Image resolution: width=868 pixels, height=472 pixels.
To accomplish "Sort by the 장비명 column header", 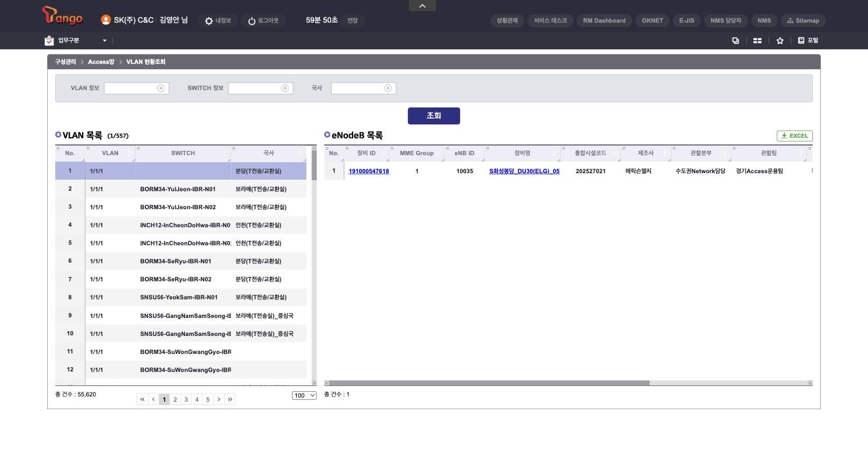I will coord(522,153).
